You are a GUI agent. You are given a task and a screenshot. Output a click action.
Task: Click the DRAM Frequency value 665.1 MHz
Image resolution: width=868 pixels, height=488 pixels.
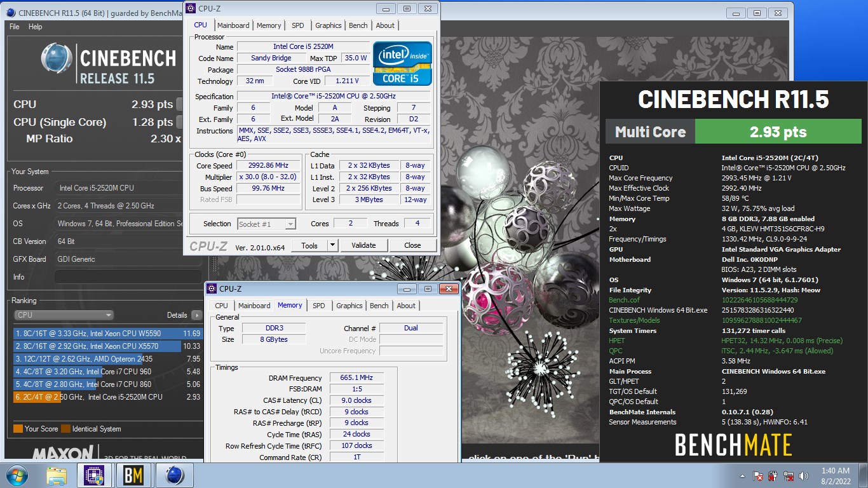[x=356, y=377]
